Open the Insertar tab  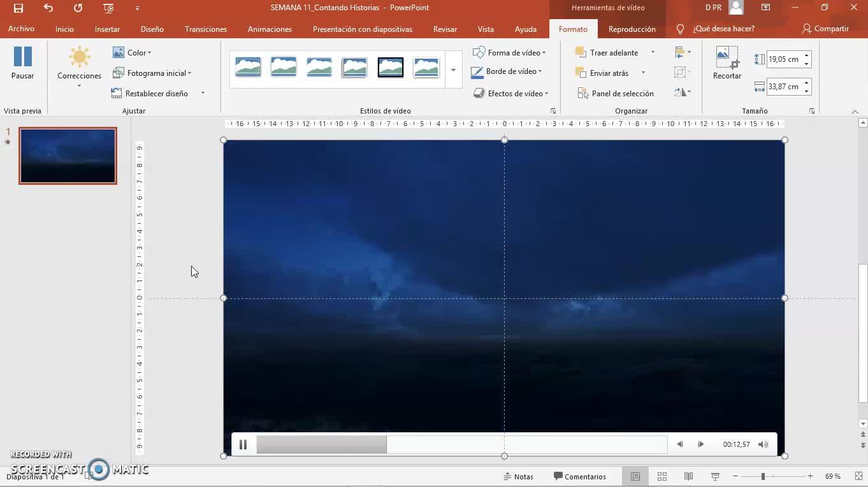click(107, 29)
